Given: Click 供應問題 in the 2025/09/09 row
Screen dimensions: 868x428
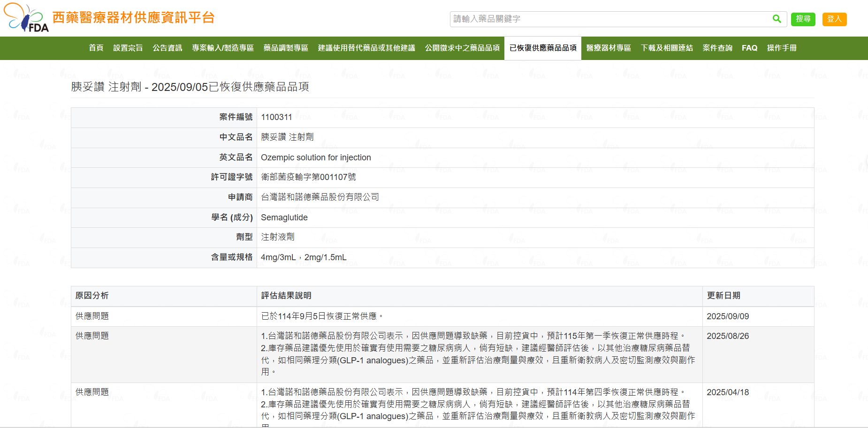Looking at the screenshot, I should (92, 316).
